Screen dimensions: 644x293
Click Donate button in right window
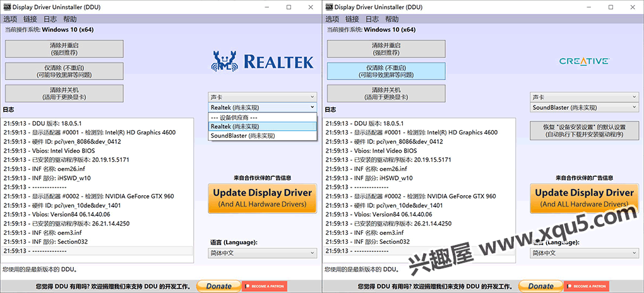540,286
